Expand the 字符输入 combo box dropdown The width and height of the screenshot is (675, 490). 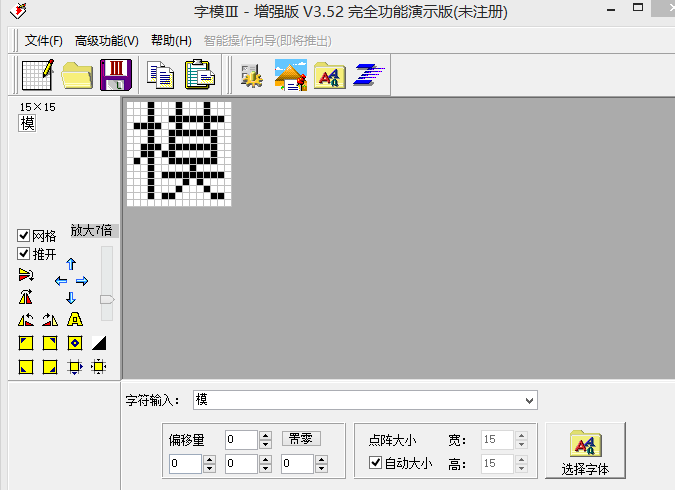click(x=529, y=400)
